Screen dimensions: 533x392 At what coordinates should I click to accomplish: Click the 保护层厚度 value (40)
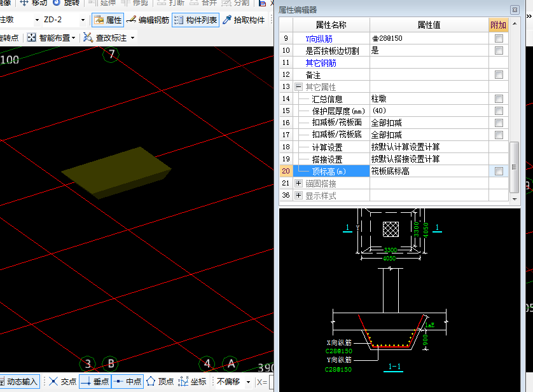pyautogui.click(x=429, y=111)
